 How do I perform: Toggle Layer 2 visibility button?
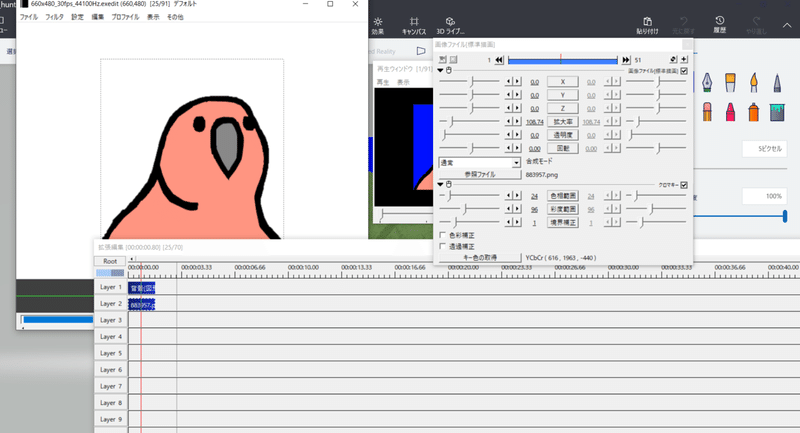(x=110, y=303)
